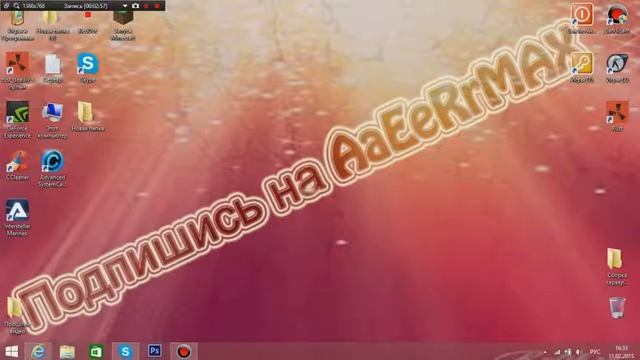
Task: Open the Сборка сервера folder
Action: [616, 266]
